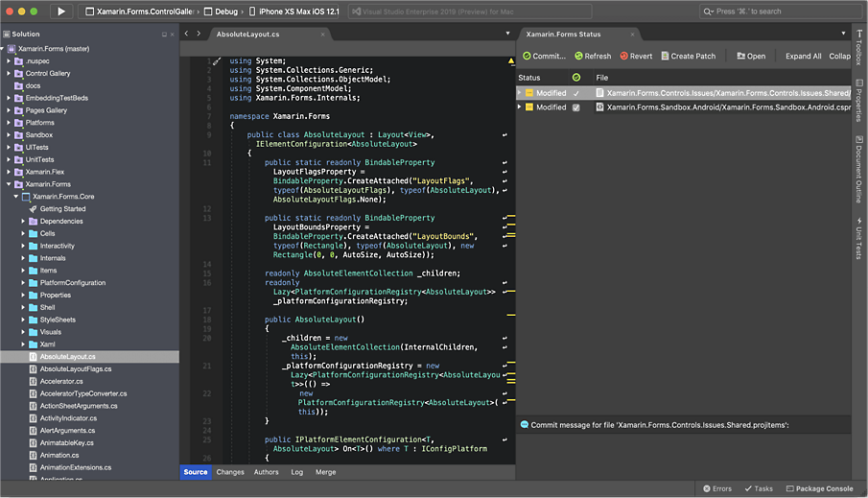Click the Revert icon

pyautogui.click(x=625, y=56)
